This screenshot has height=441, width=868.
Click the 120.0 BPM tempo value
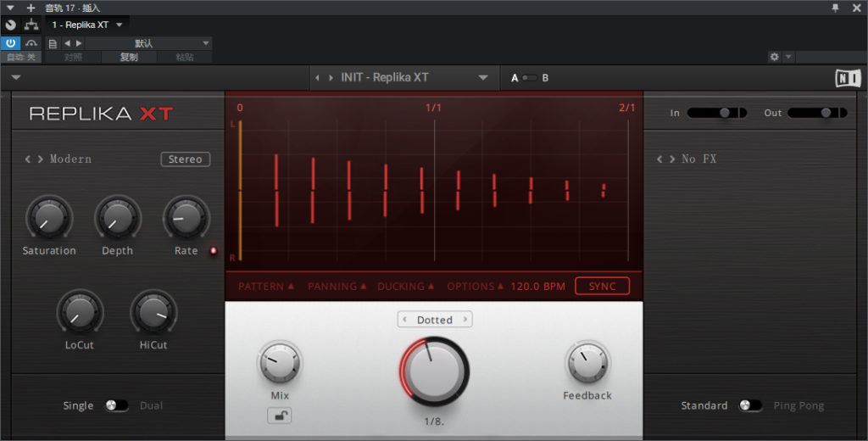click(x=537, y=287)
